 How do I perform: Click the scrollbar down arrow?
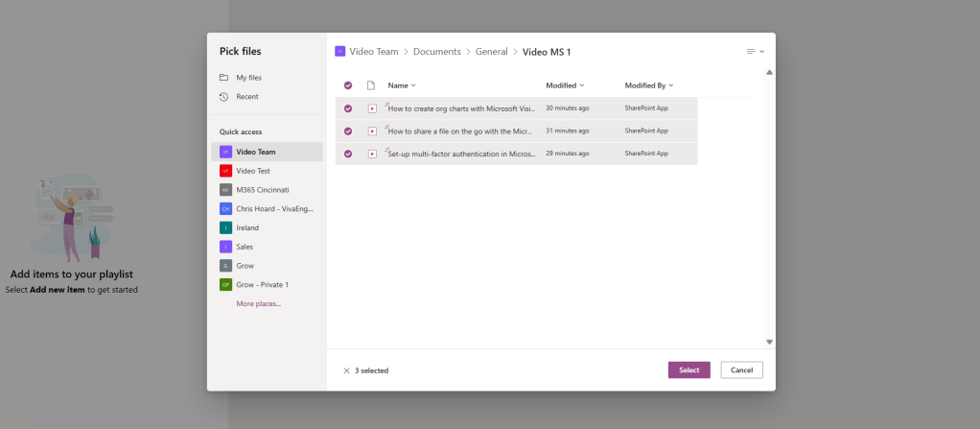tap(769, 342)
